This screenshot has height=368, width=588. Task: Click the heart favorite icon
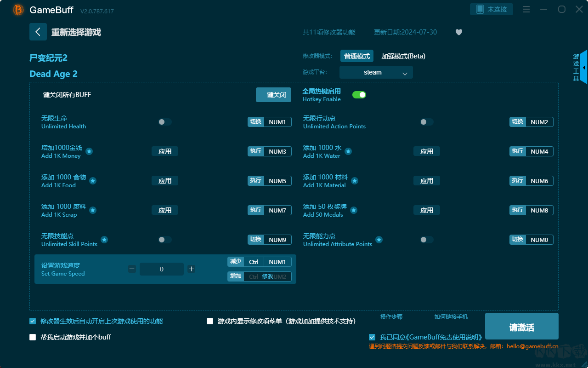click(x=458, y=32)
